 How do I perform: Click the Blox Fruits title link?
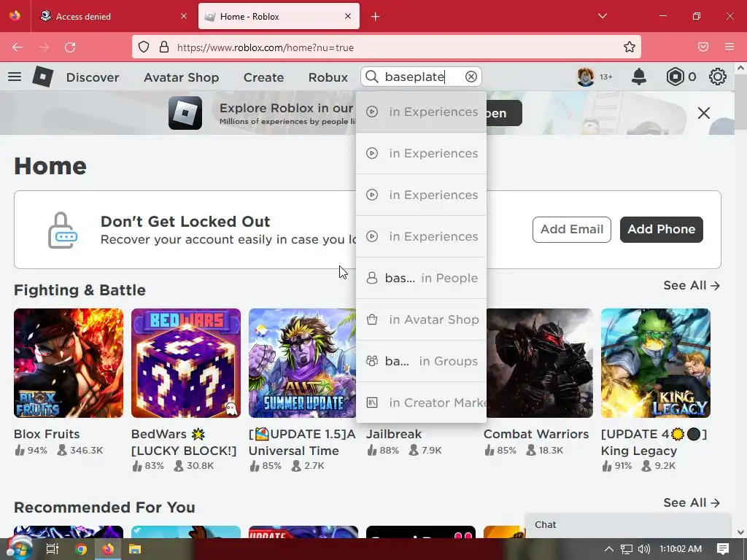click(47, 434)
